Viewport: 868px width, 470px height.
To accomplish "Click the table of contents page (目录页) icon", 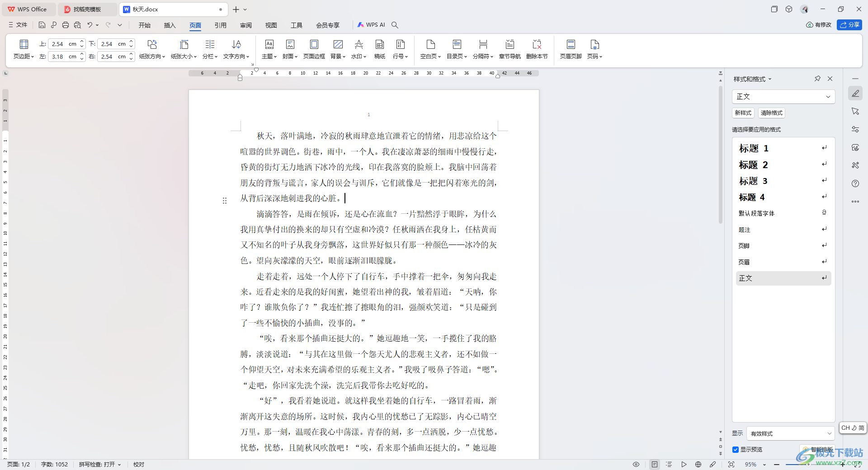I will point(457,44).
